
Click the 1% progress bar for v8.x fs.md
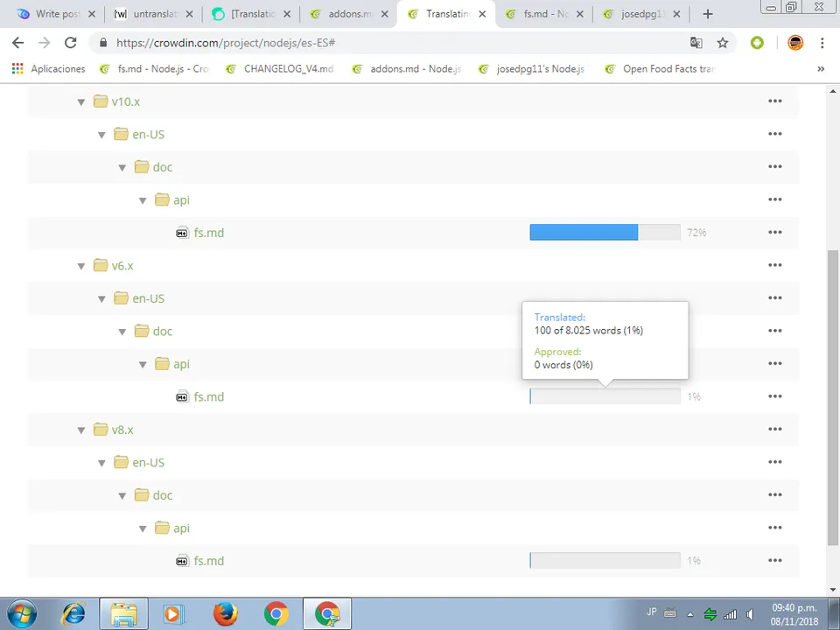click(605, 560)
